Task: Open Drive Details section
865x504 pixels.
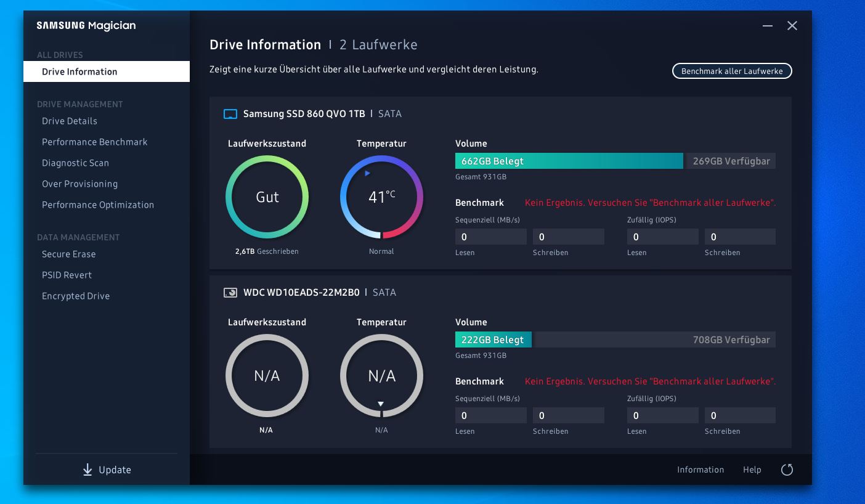Action: point(70,121)
